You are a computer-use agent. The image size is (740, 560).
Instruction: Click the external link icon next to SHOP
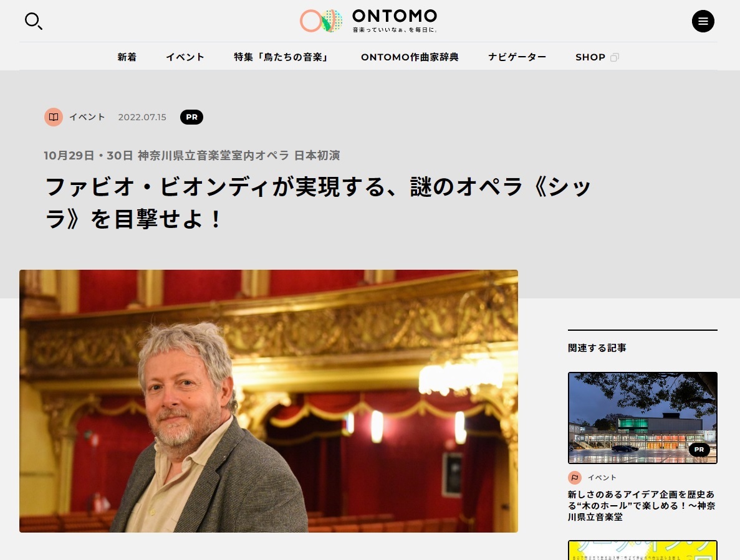[x=615, y=57]
